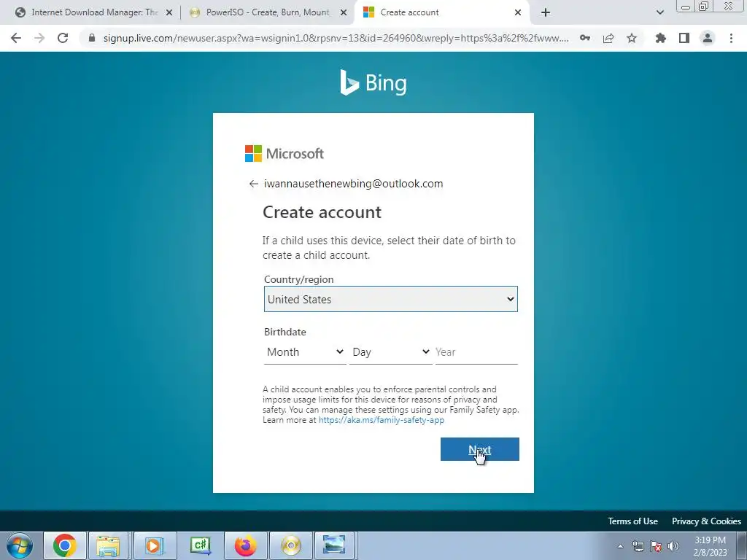This screenshot has height=560, width=747.
Task: Open the media player taskbar icon
Action: [x=154, y=545]
